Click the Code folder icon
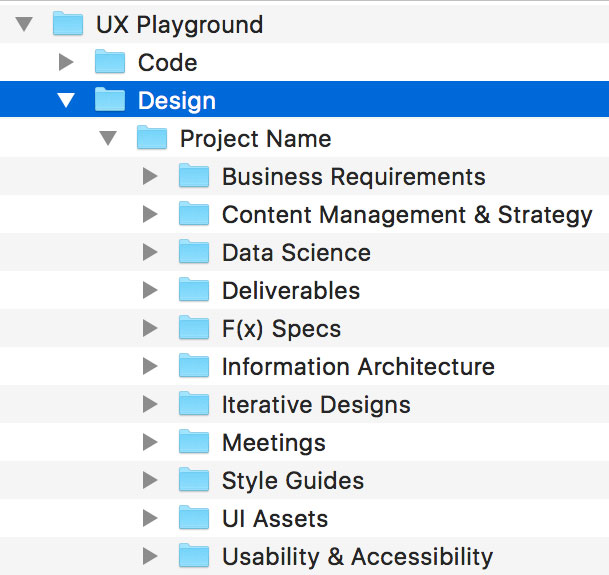 (110, 62)
